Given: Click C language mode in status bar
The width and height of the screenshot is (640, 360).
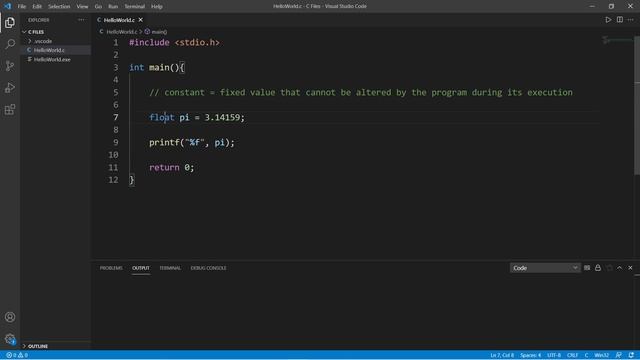Looking at the screenshot, I should point(586,355).
